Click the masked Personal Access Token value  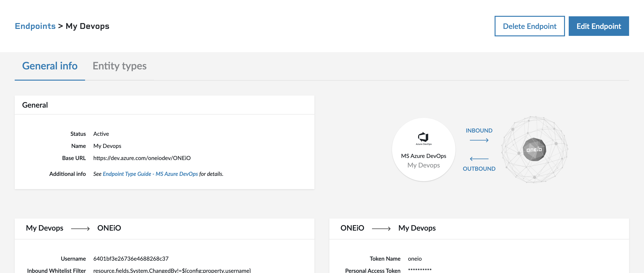(420, 270)
